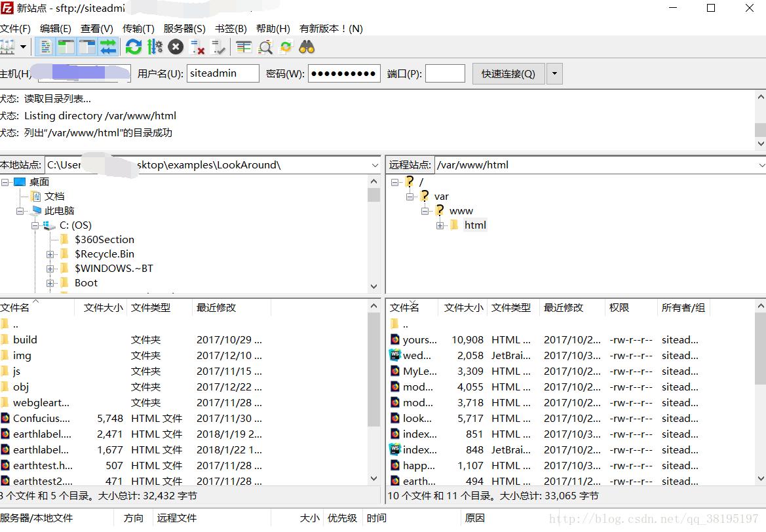The image size is (766, 532).
Task: Open the quick connect history dropdown
Action: pos(554,74)
